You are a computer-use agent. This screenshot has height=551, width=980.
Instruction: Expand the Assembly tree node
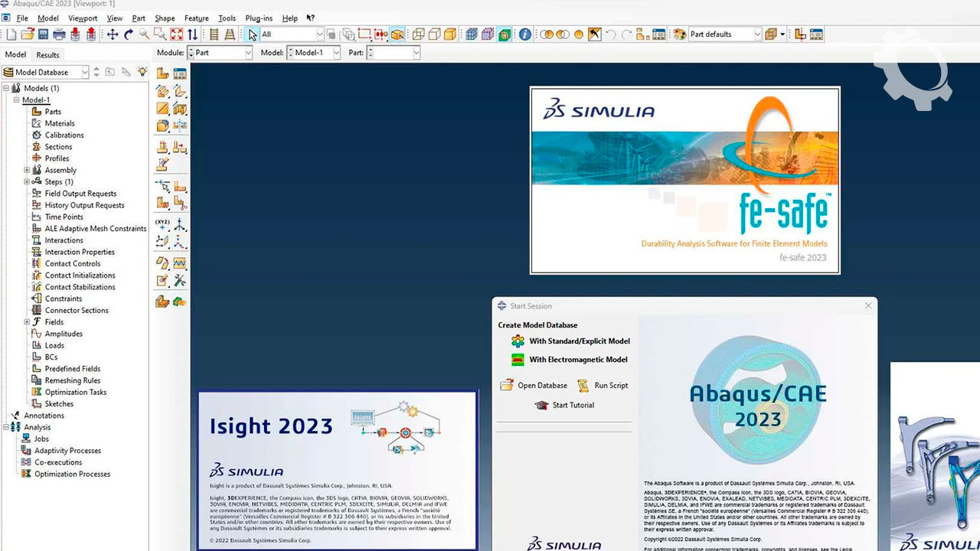coord(27,171)
